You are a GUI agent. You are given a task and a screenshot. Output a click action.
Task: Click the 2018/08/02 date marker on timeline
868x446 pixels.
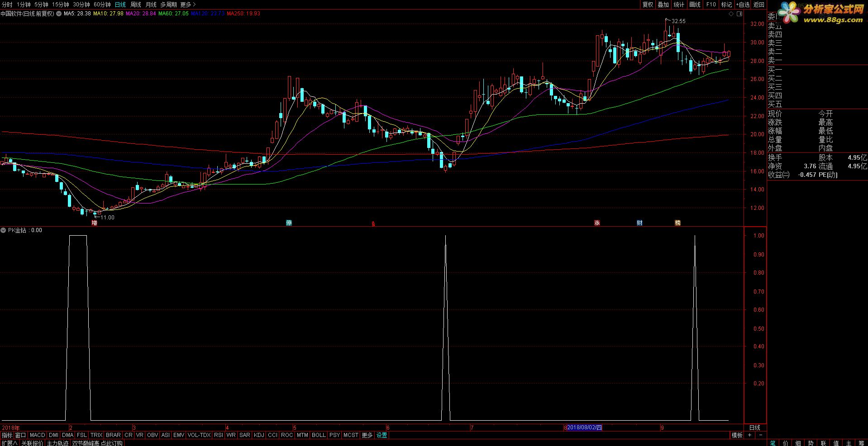pyautogui.click(x=584, y=427)
